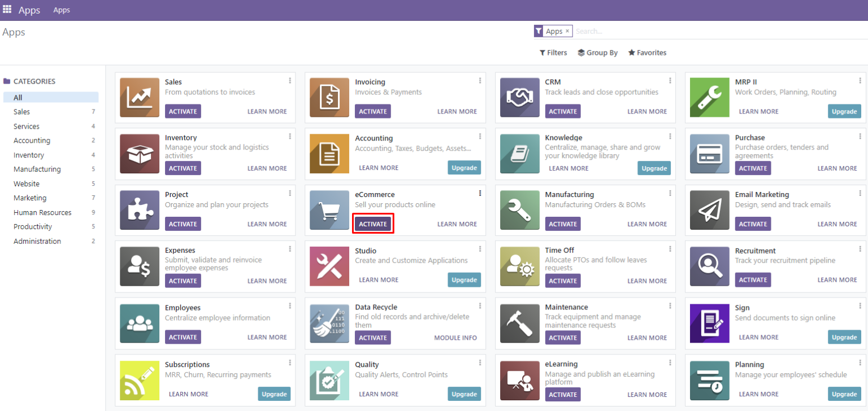The width and height of the screenshot is (868, 411).
Task: Remove the Apps filter tag
Action: pyautogui.click(x=568, y=31)
